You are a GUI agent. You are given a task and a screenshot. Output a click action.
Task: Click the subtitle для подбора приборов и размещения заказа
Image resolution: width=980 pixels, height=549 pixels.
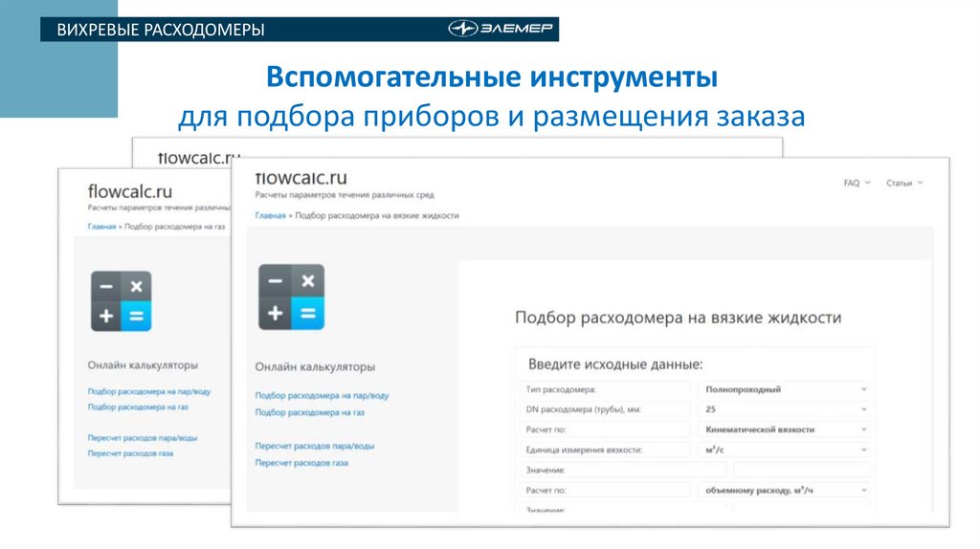click(492, 116)
